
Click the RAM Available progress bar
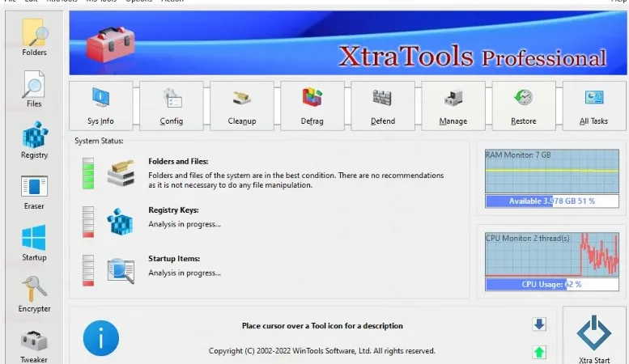552,201
